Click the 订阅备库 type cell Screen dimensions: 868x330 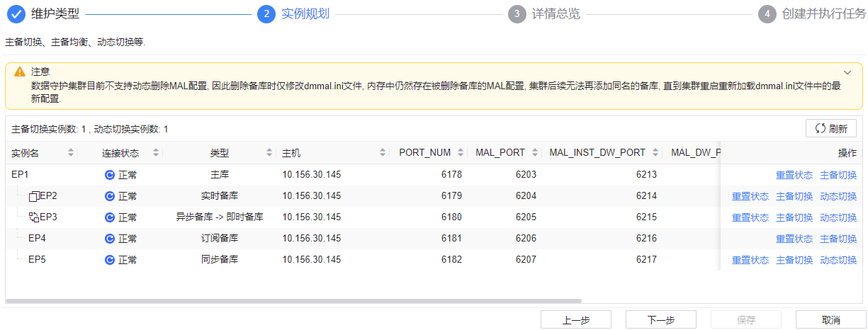click(x=219, y=239)
